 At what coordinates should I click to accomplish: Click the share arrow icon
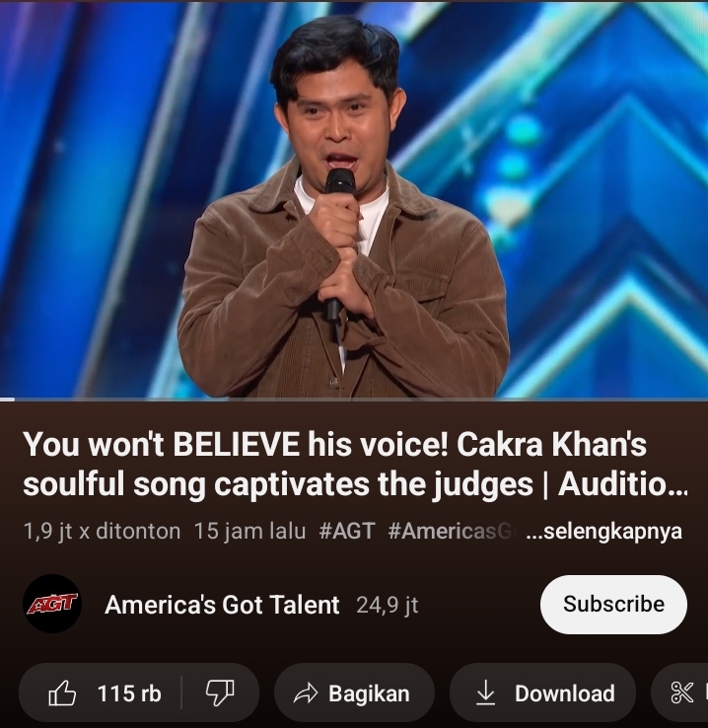(306, 693)
